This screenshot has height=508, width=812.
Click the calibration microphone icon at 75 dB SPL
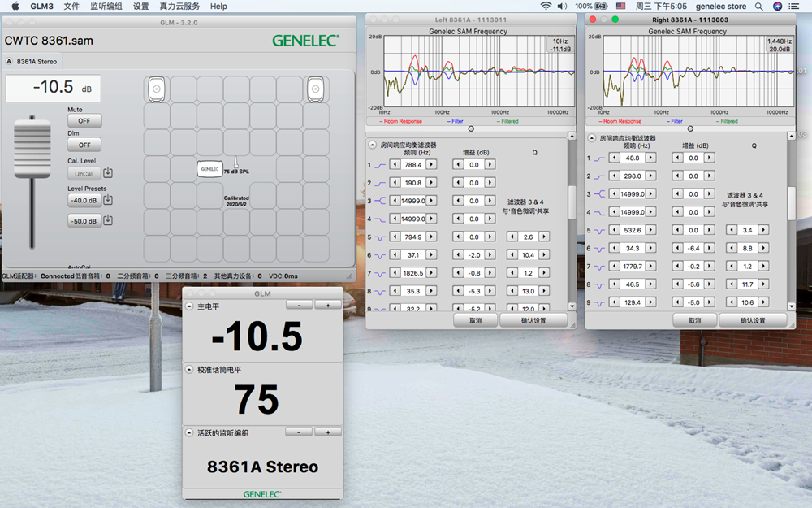236,163
